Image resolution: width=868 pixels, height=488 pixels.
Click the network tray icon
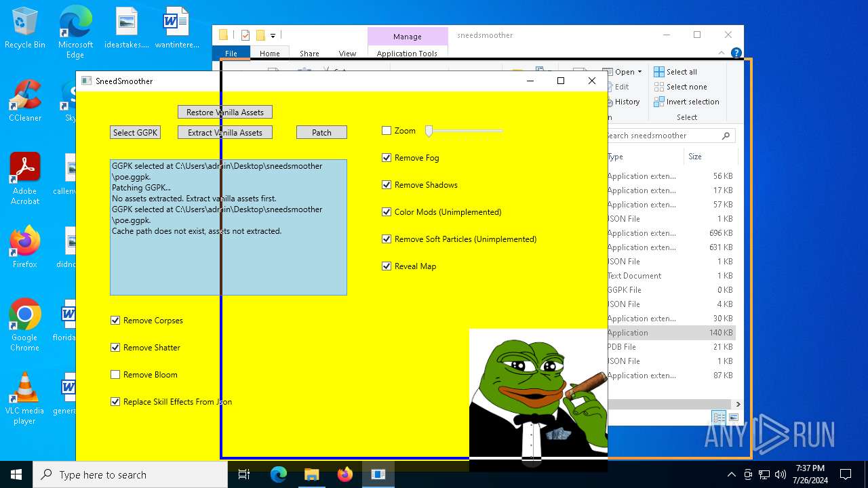764,474
